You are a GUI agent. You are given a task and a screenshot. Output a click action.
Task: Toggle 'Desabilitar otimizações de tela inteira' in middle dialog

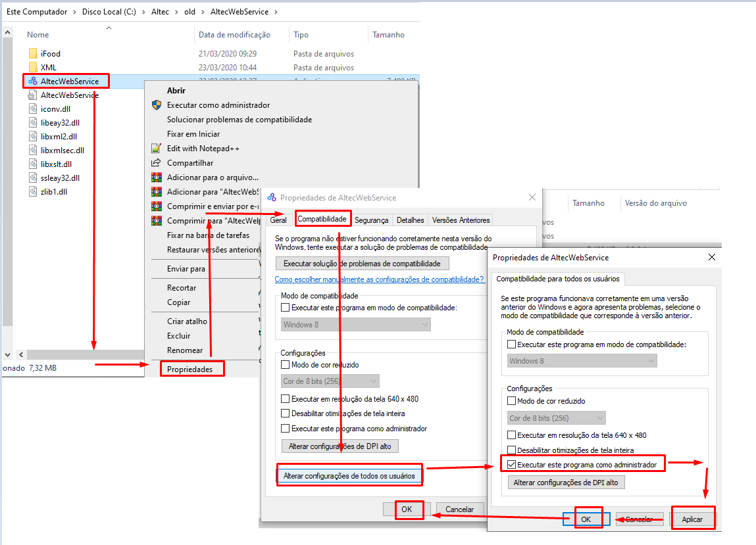point(286,414)
